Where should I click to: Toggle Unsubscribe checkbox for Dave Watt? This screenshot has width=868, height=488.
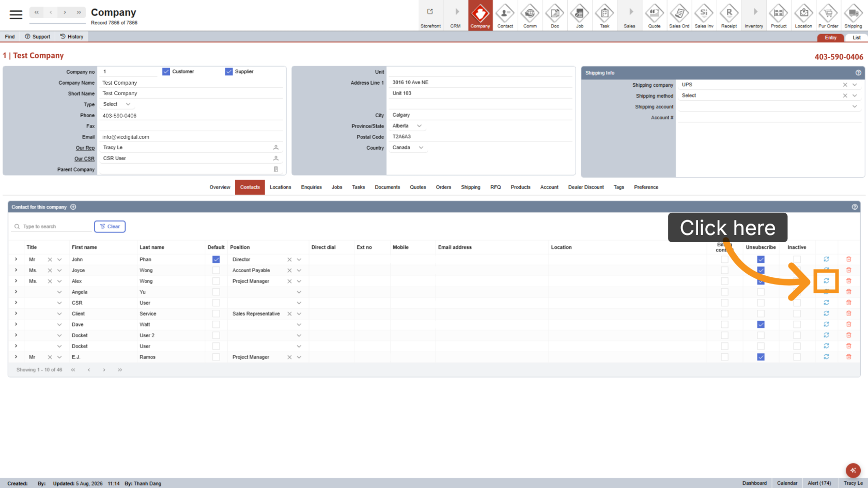[x=761, y=324]
